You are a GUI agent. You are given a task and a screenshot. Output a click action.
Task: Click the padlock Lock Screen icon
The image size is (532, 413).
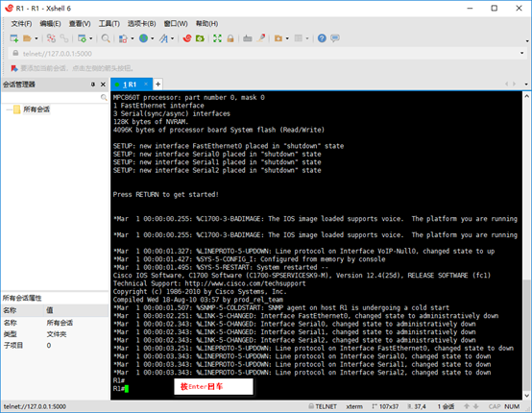(x=230, y=38)
